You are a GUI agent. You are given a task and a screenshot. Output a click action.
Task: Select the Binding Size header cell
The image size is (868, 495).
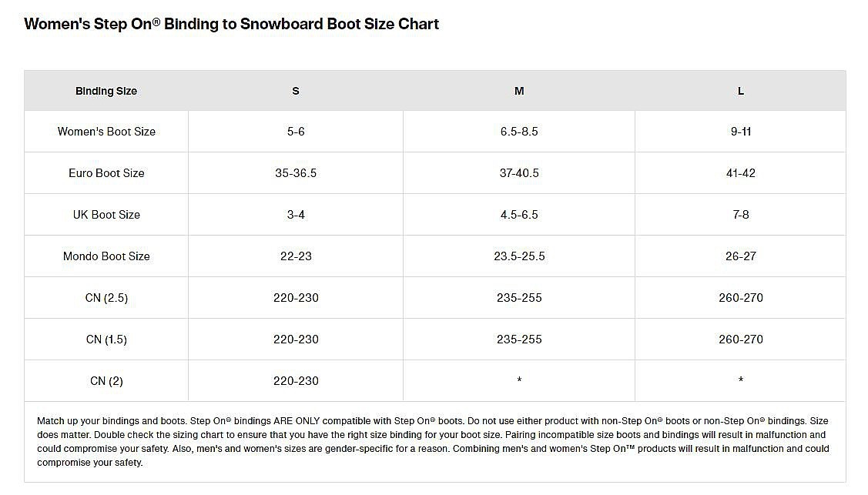(106, 91)
